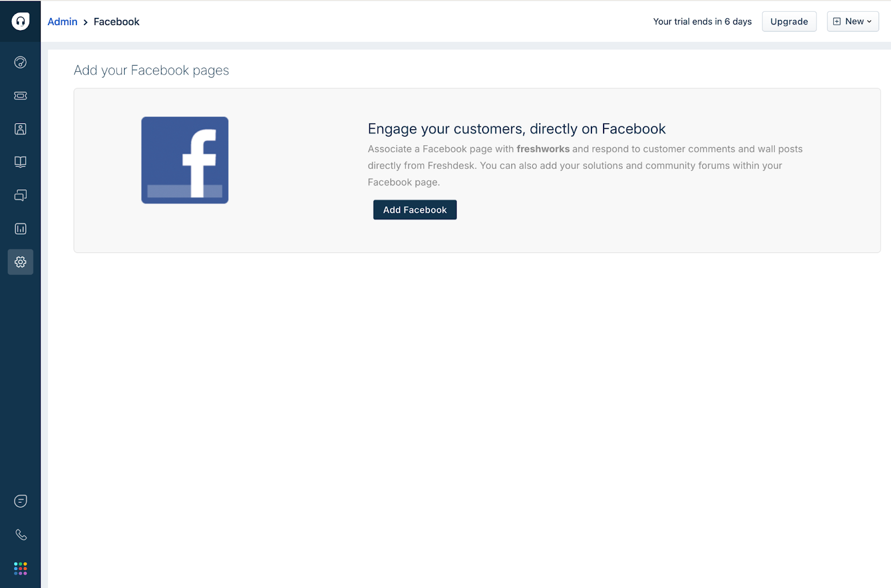The image size is (891, 588).
Task: Select the Admin gear icon in the sidebar
Action: (x=21, y=262)
